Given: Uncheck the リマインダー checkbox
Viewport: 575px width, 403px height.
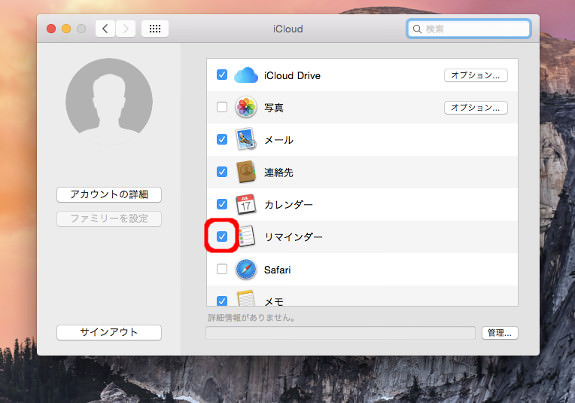Looking at the screenshot, I should point(222,236).
